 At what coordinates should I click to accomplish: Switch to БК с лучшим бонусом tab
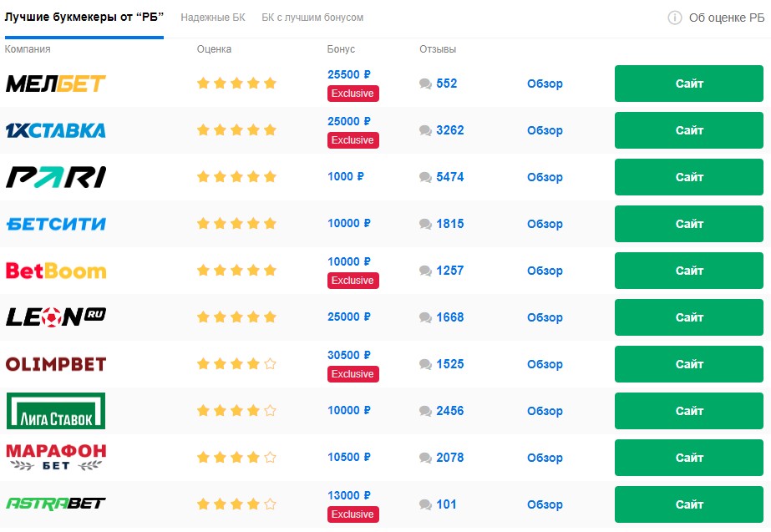312,18
